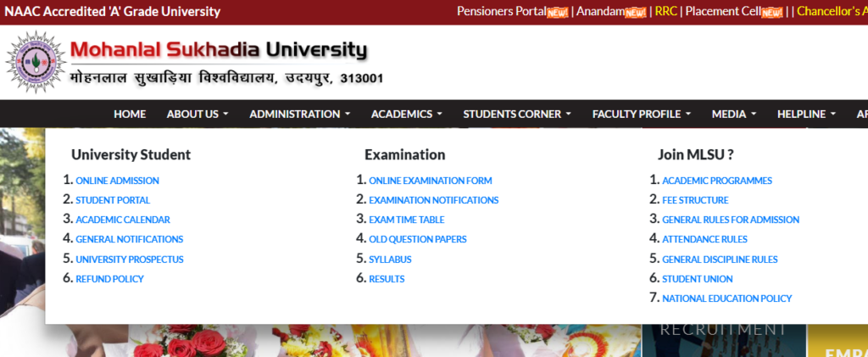The width and height of the screenshot is (868, 357).
Task: Open FEE STRUCTURE under Join MLSU
Action: (x=695, y=200)
